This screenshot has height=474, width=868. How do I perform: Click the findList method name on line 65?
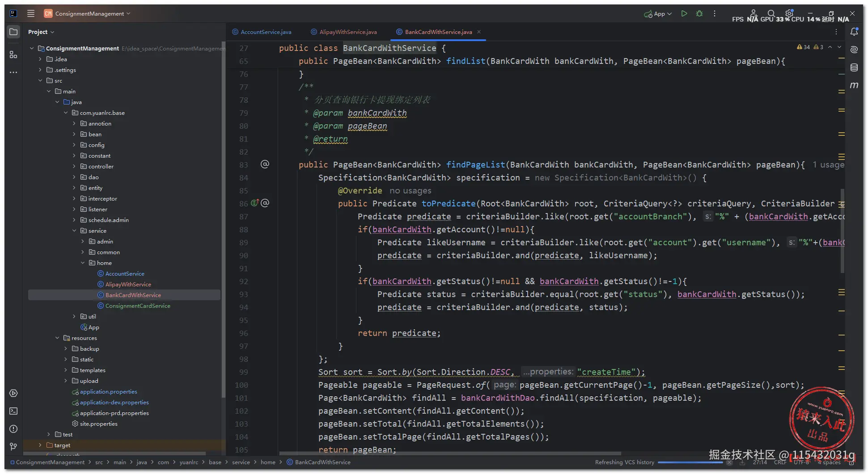click(466, 61)
